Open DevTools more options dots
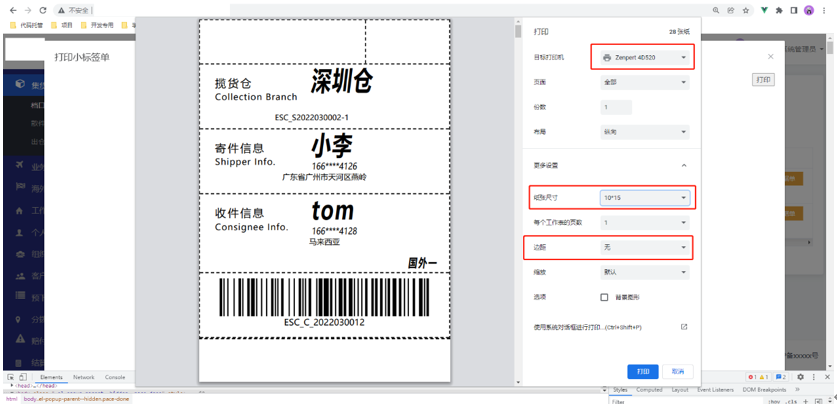837x404 pixels. (x=813, y=376)
